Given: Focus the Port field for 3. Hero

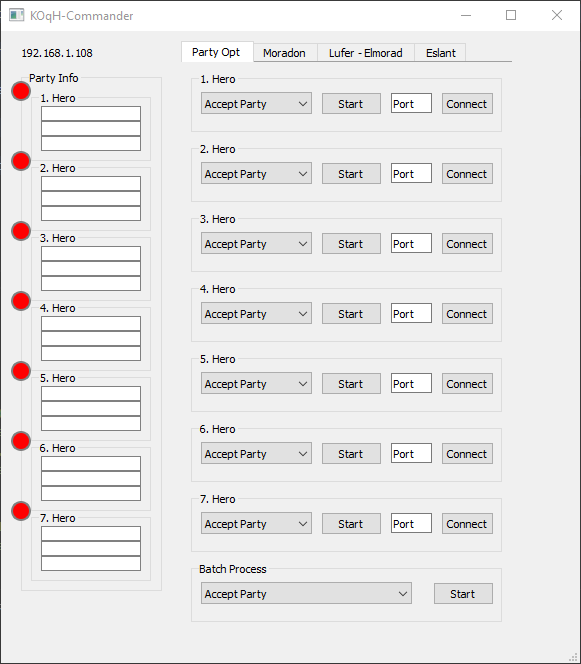Looking at the screenshot, I should (411, 243).
